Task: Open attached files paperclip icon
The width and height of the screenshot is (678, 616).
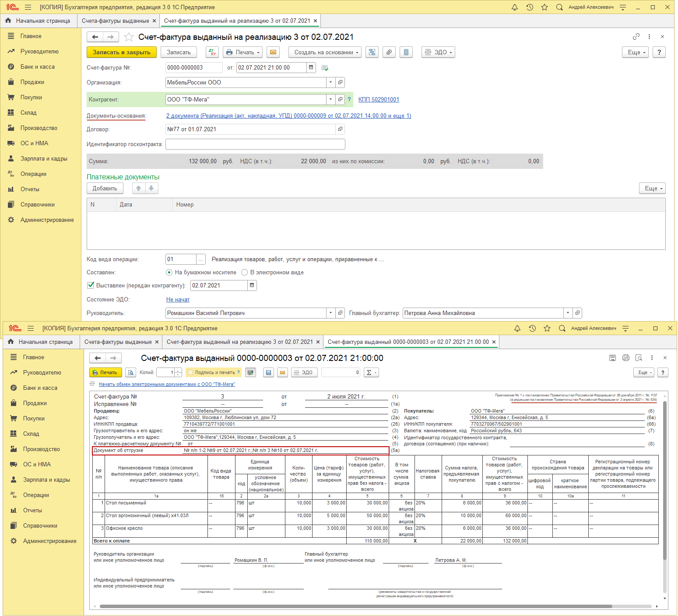Action: [x=389, y=52]
